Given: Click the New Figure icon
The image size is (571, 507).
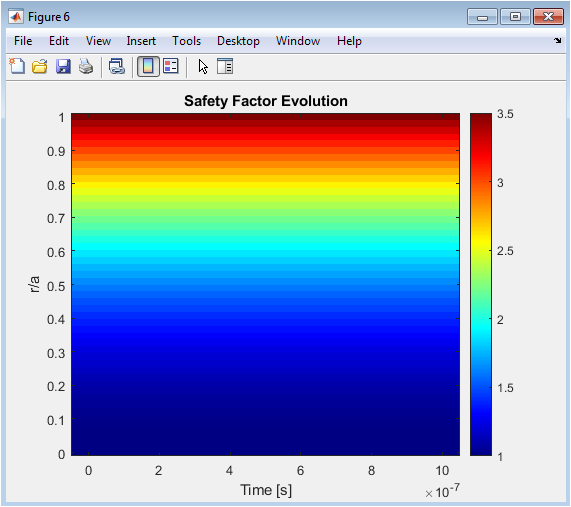Looking at the screenshot, I should click(17, 66).
